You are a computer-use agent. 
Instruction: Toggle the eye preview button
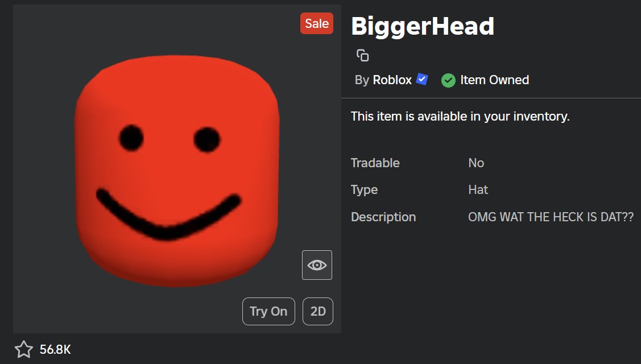click(x=317, y=265)
